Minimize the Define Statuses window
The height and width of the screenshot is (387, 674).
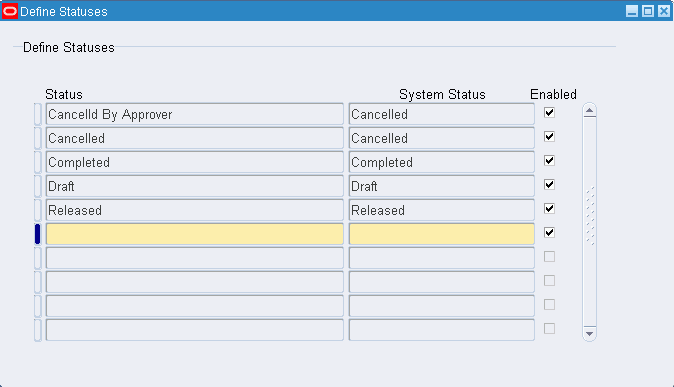(631, 11)
